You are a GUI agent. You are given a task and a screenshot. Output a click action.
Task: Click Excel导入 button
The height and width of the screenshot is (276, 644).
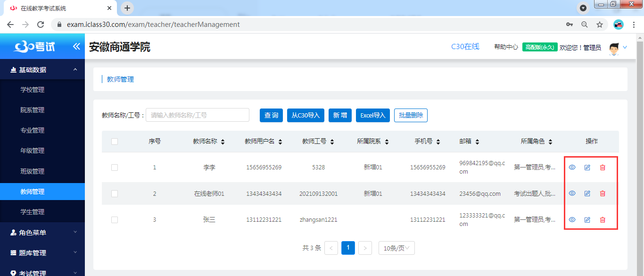(x=373, y=115)
